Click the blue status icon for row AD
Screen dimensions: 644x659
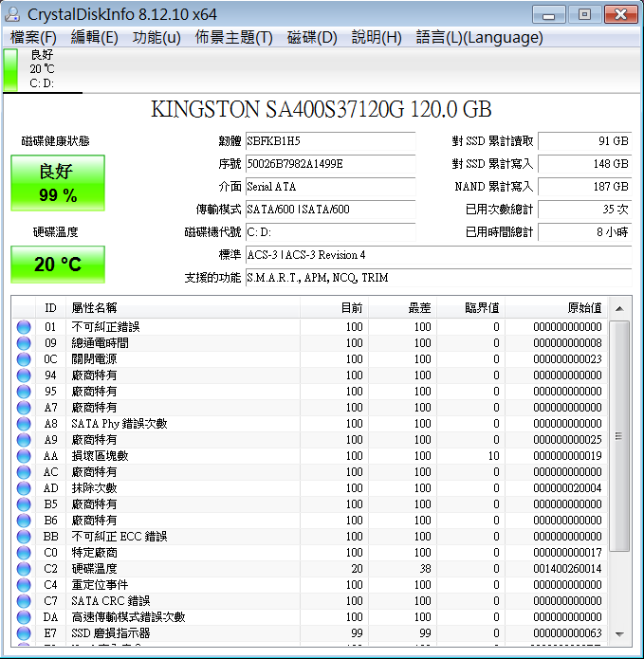[24, 488]
